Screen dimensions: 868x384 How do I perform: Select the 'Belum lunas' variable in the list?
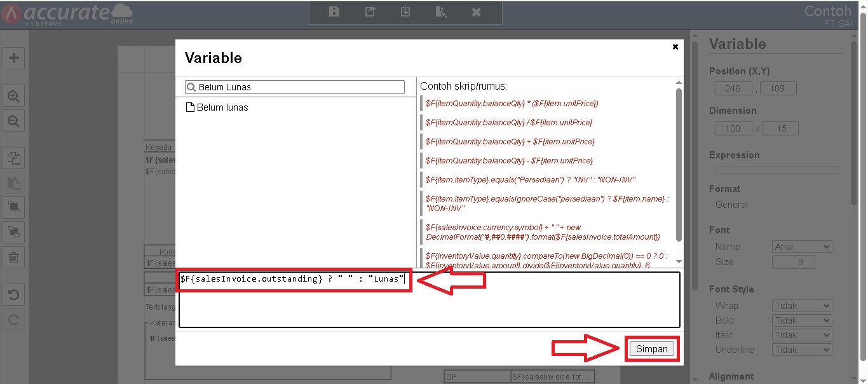tap(222, 107)
